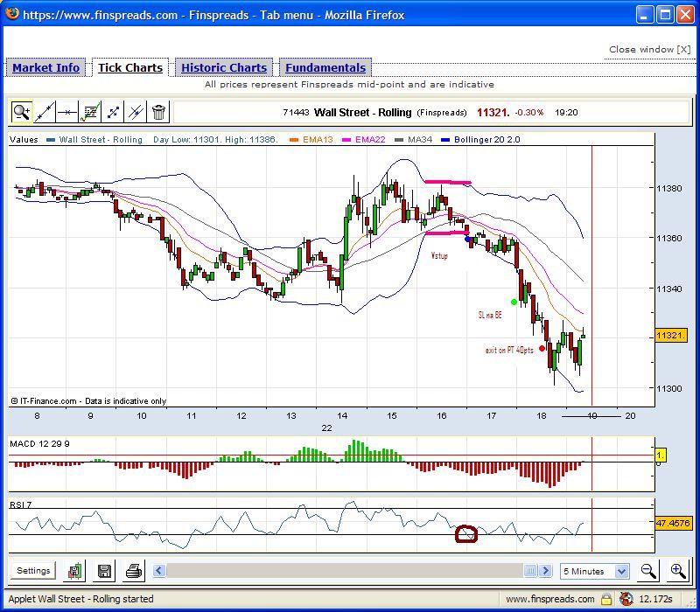Open the 5 Minutes timeframe dropdown

tap(595, 571)
